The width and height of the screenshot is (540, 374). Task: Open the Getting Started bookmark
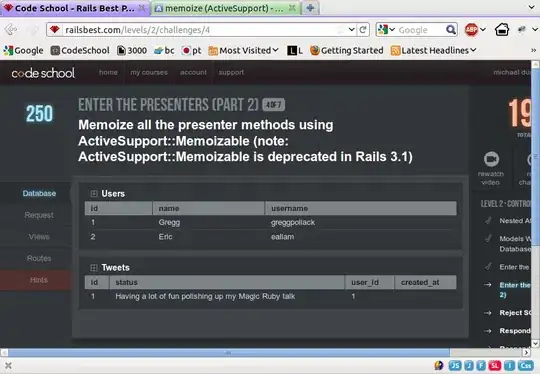(346, 50)
